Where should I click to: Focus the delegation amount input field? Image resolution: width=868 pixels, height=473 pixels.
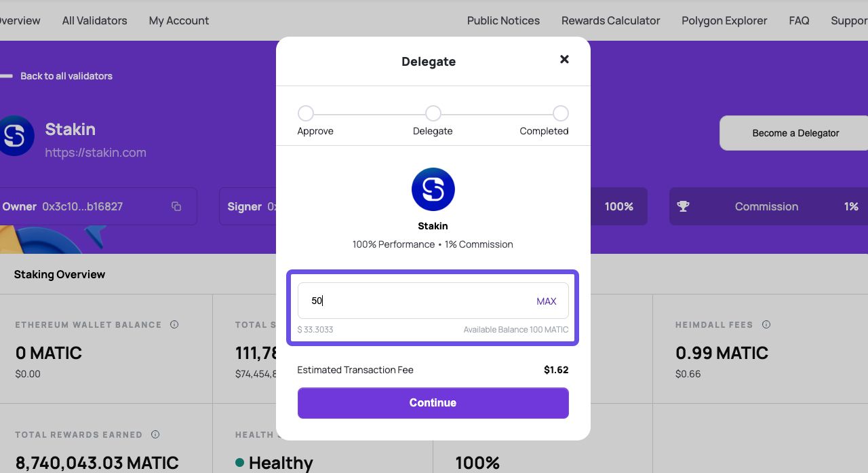[x=433, y=301]
